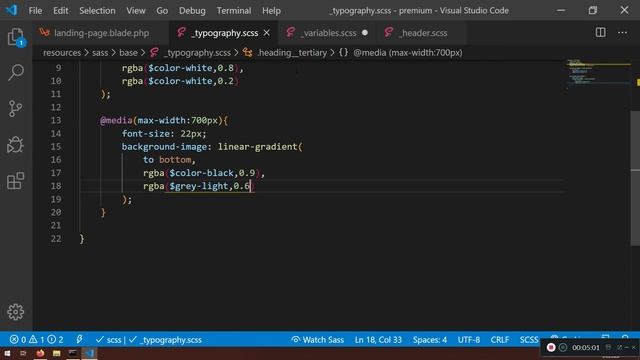Click the info count in status bar
Viewport: 640px width, 360px height.
[x=55, y=340]
